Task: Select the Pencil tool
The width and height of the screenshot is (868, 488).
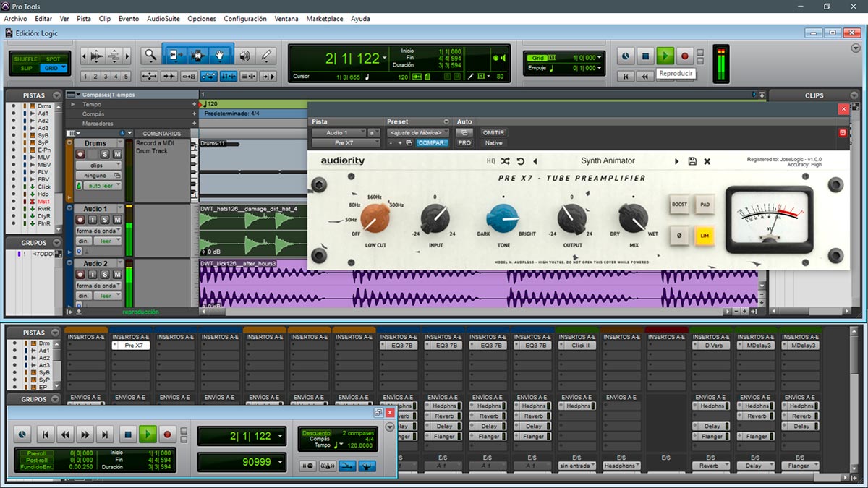Action: [266, 54]
